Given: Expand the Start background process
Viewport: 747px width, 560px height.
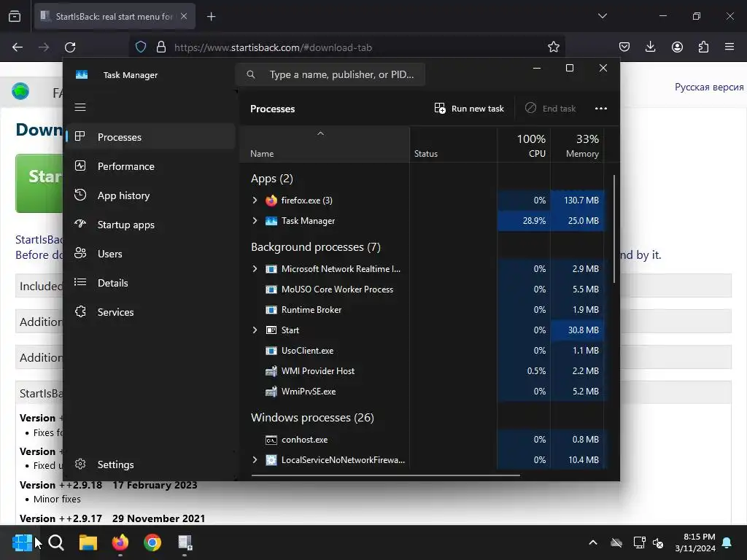Looking at the screenshot, I should 255,330.
